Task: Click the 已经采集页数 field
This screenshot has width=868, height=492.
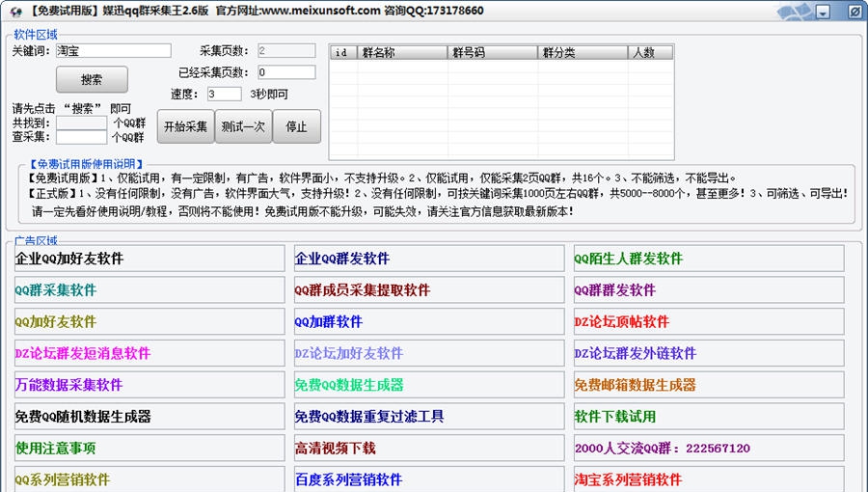Action: [x=286, y=72]
